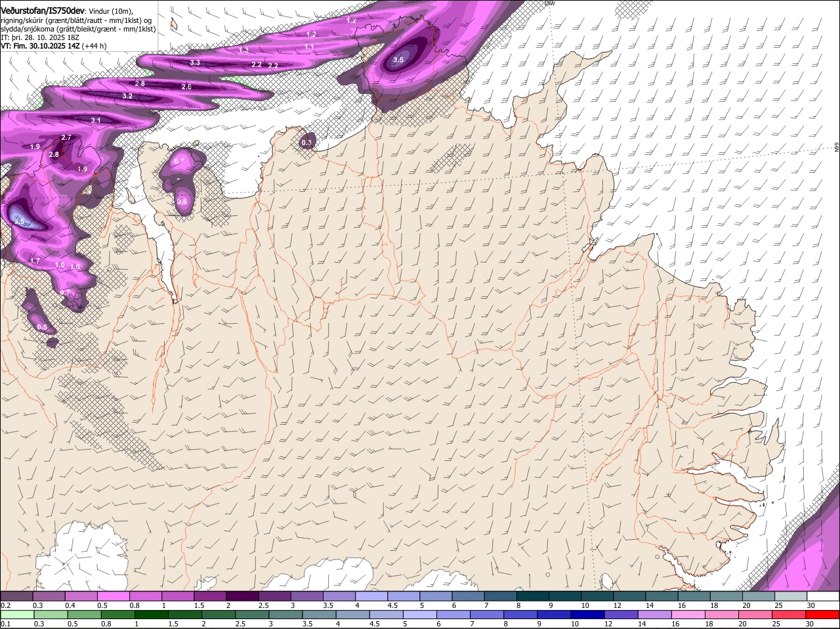Click the light gray swatch above top label 25
This screenshot has height=629, width=840.
[791, 596]
